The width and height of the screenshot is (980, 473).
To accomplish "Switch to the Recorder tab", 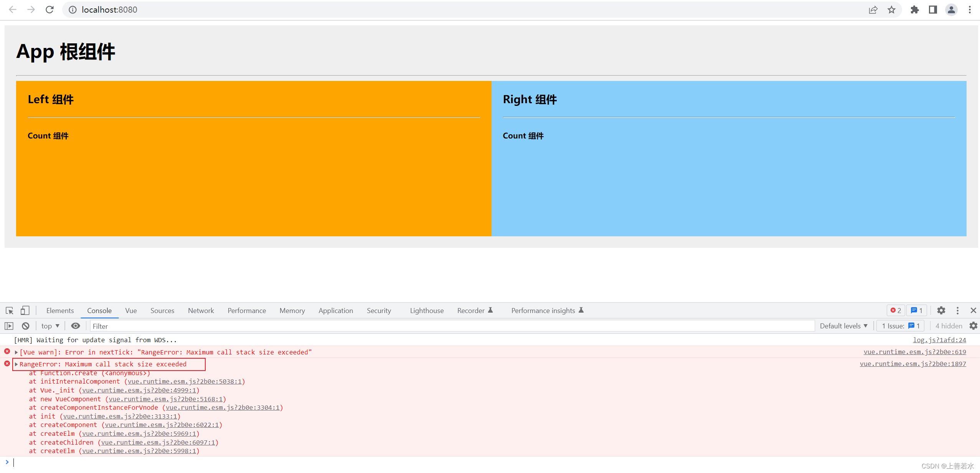I will point(475,310).
